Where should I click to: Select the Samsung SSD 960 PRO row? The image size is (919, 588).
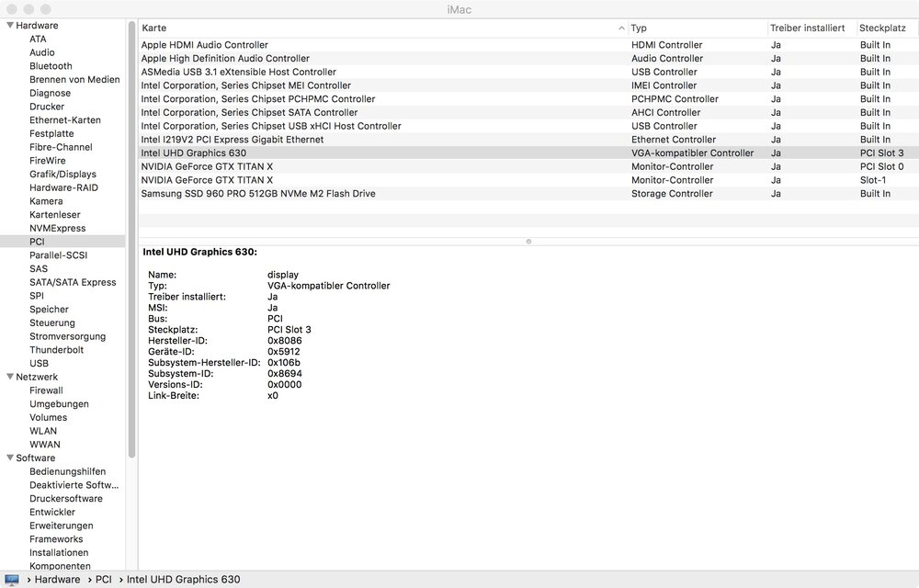click(258, 194)
